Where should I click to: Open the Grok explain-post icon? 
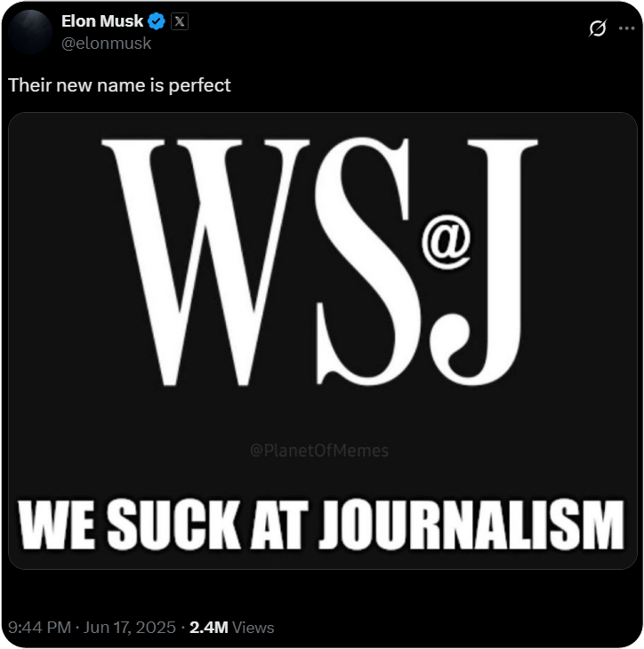click(x=597, y=28)
